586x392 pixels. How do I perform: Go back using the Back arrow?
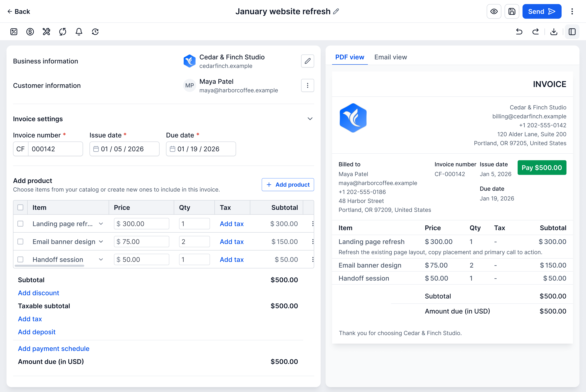[x=19, y=11]
